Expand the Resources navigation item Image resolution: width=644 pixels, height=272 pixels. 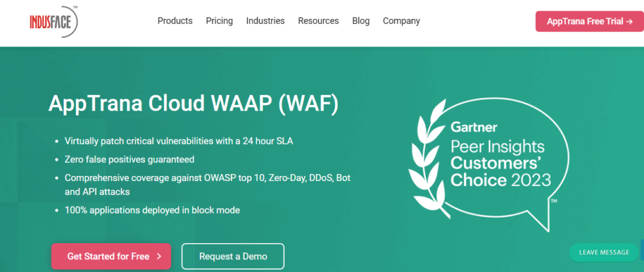(x=318, y=21)
